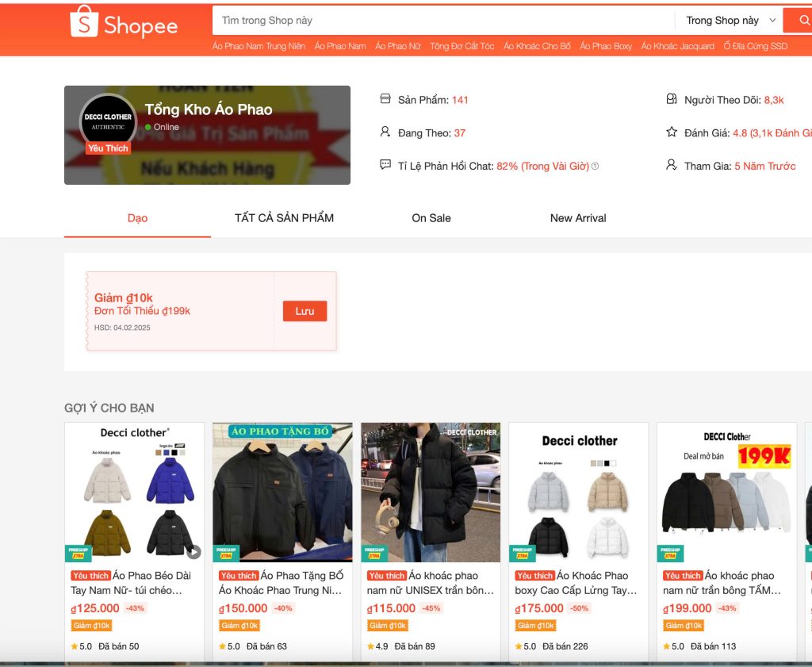
Task: Click the Yêu Thích badge under shop avatar
Action: [x=108, y=148]
